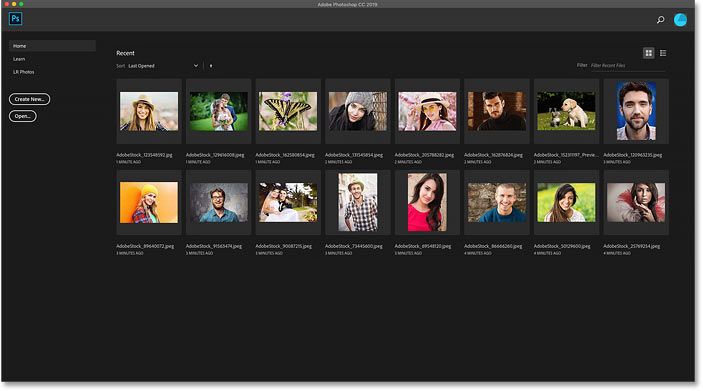This screenshot has width=703, height=391.
Task: Open the woman in red top thumbnail AdobeStock_69548120
Action: pos(427,202)
